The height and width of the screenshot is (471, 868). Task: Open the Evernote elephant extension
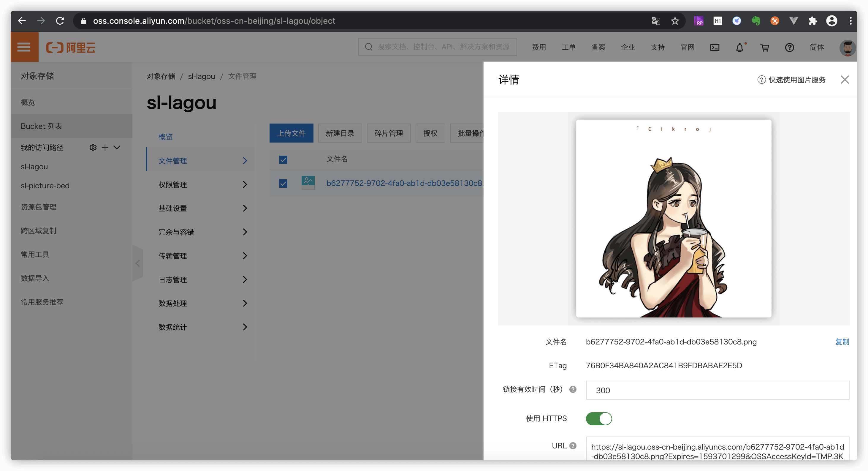point(756,20)
